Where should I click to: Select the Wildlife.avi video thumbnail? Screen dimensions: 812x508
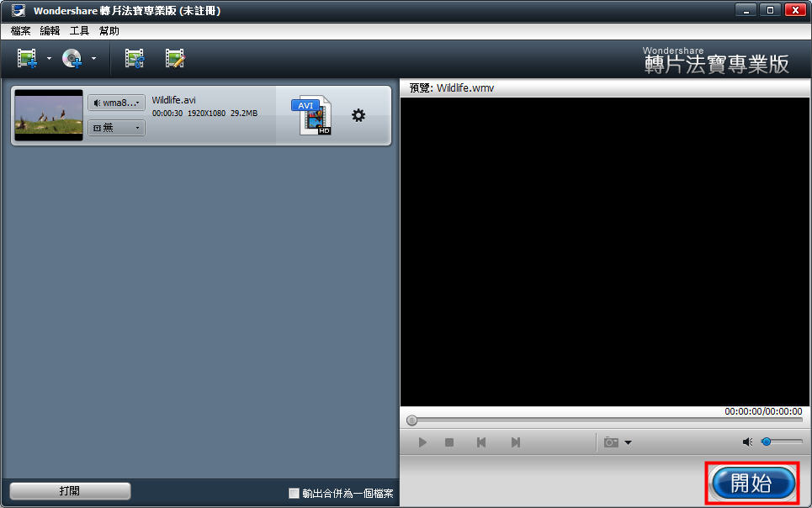pos(49,115)
